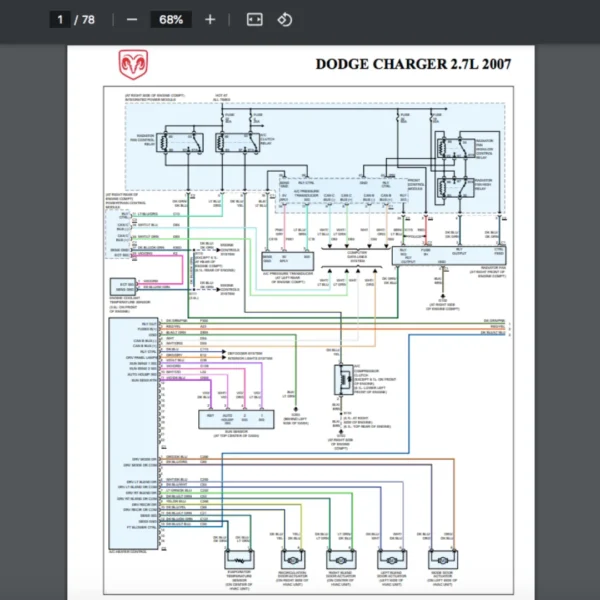The height and width of the screenshot is (600, 600).
Task: Click the total page count 78
Action: pyautogui.click(x=86, y=19)
